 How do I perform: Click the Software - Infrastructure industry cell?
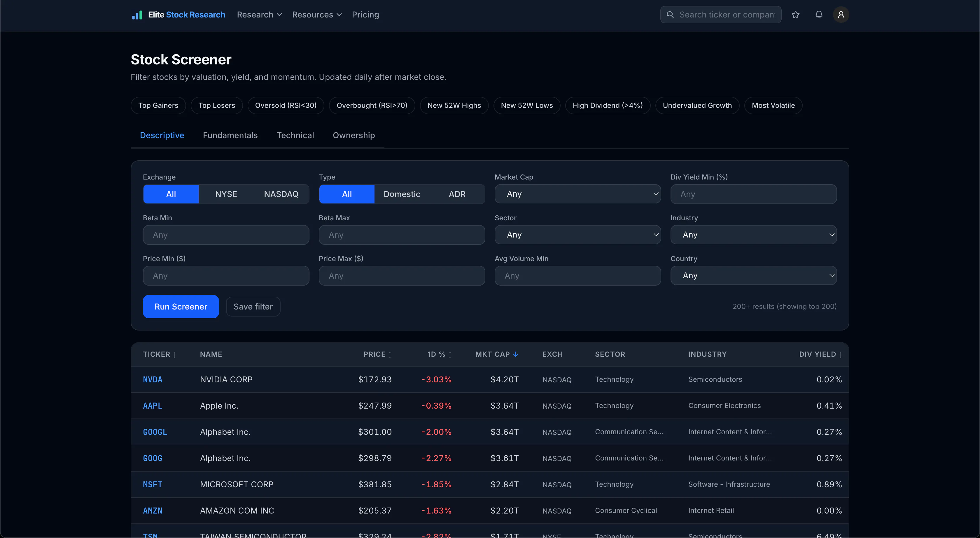pos(729,484)
